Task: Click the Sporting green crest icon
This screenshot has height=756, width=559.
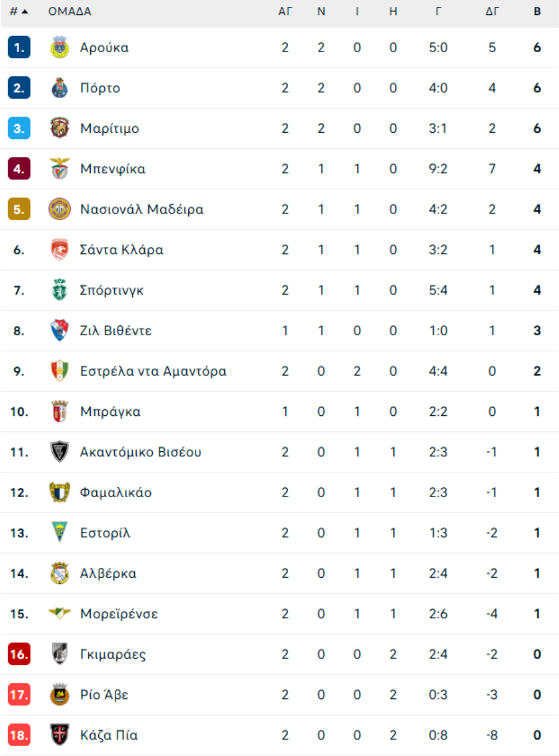Action: coord(60,290)
